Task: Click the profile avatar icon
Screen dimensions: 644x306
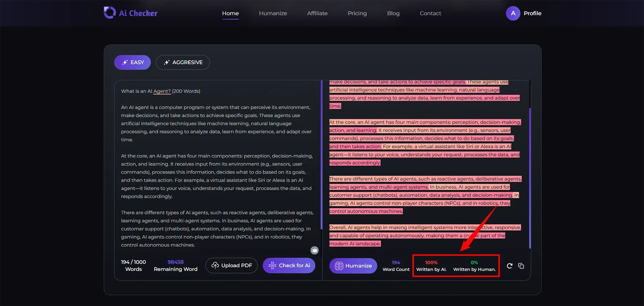Action: (513, 13)
